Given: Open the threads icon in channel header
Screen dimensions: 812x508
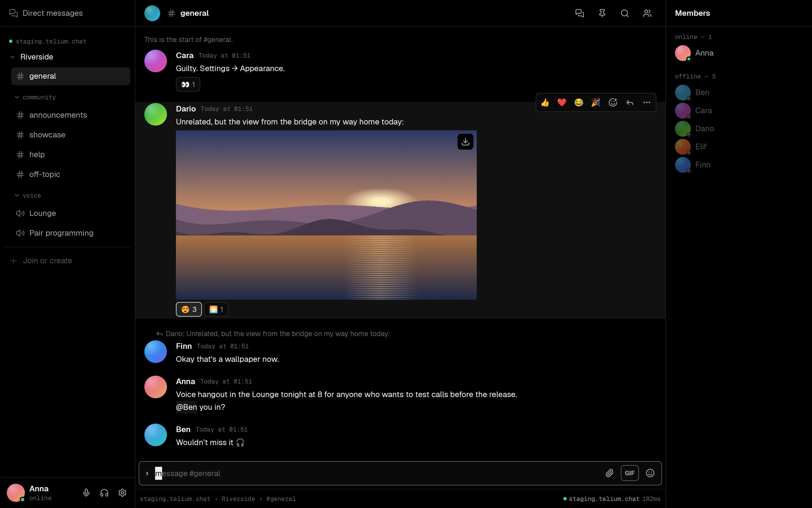Looking at the screenshot, I should (x=579, y=13).
